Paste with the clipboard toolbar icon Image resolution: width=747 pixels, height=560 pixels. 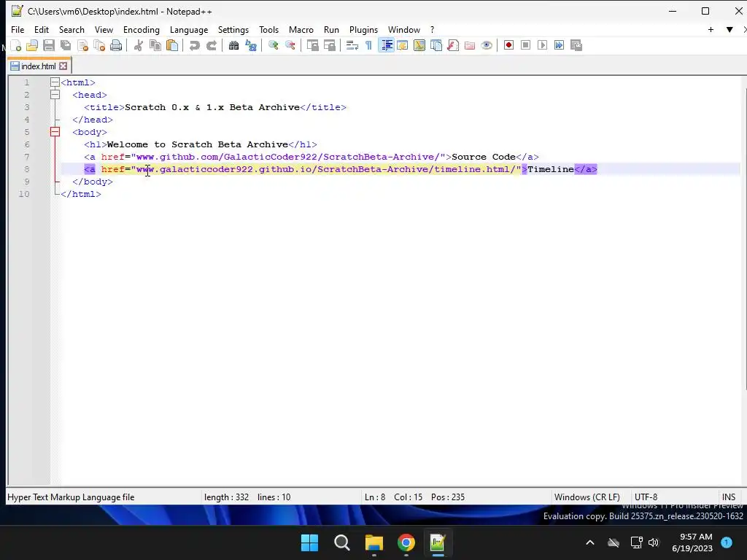coord(172,45)
